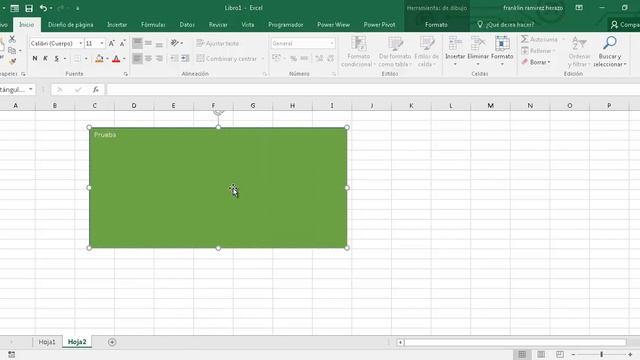The width and height of the screenshot is (640, 360).
Task: Click the insert function fx icon
Action: 96,89
